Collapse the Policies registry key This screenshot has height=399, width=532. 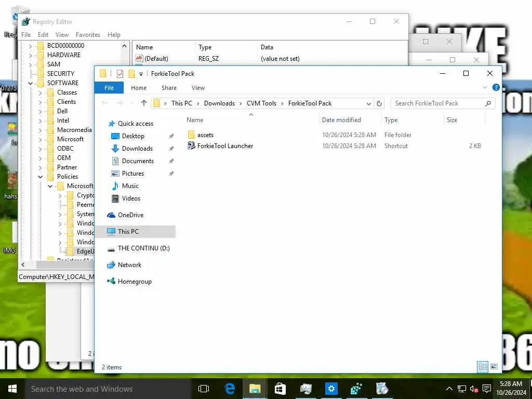[40, 177]
